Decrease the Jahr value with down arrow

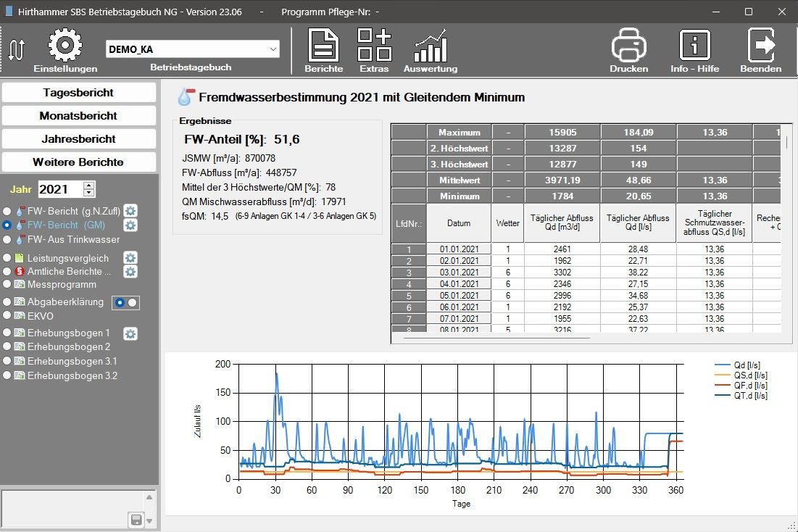tap(89, 193)
